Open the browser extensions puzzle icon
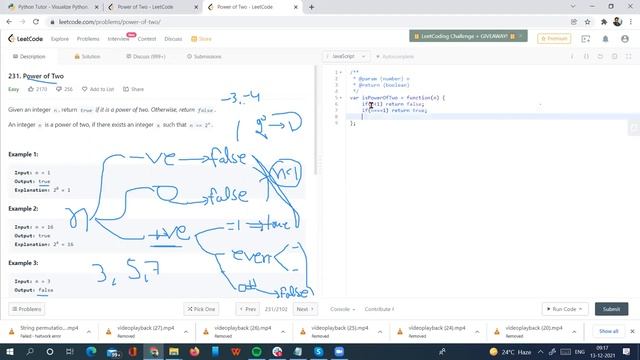 pos(604,22)
